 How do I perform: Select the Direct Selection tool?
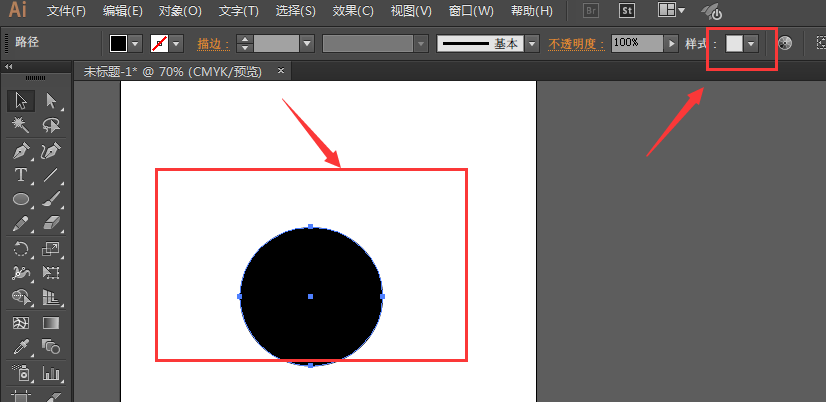(x=51, y=100)
